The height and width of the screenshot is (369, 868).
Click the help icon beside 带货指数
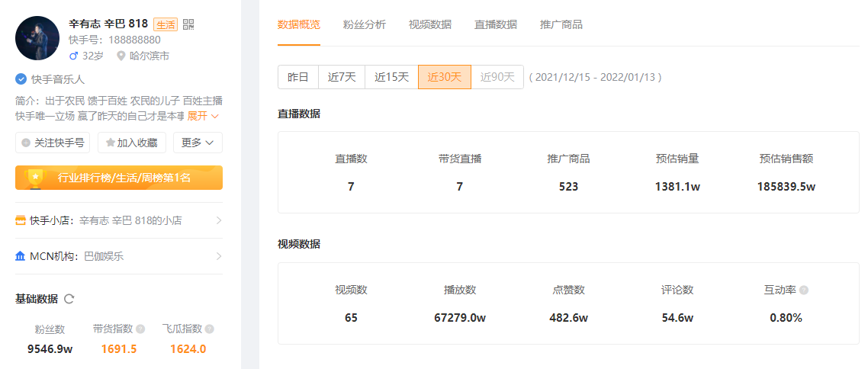tap(140, 329)
